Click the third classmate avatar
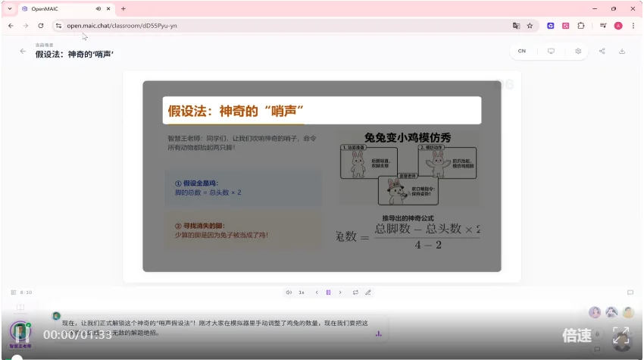Image resolution: width=644 pixels, height=360 pixels. [x=628, y=312]
